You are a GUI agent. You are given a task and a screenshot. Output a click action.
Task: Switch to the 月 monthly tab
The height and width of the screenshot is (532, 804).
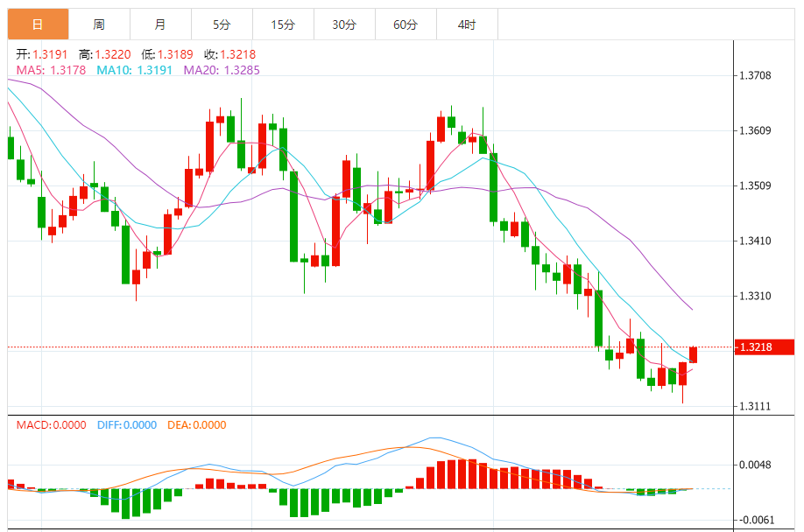click(160, 24)
